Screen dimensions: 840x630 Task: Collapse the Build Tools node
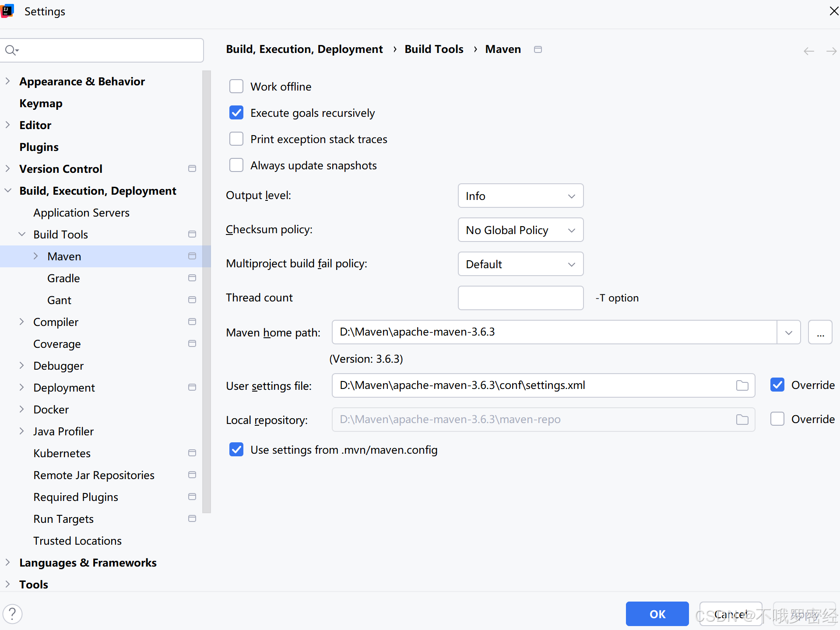pos(21,234)
